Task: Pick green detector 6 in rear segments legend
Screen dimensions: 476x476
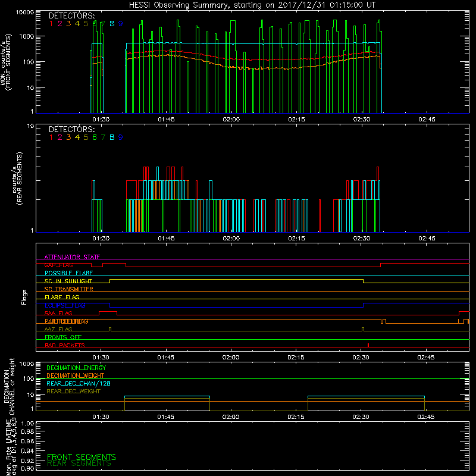Action: click(95, 137)
